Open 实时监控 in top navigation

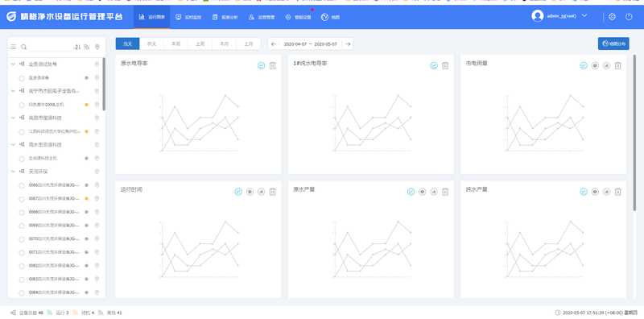tap(188, 17)
